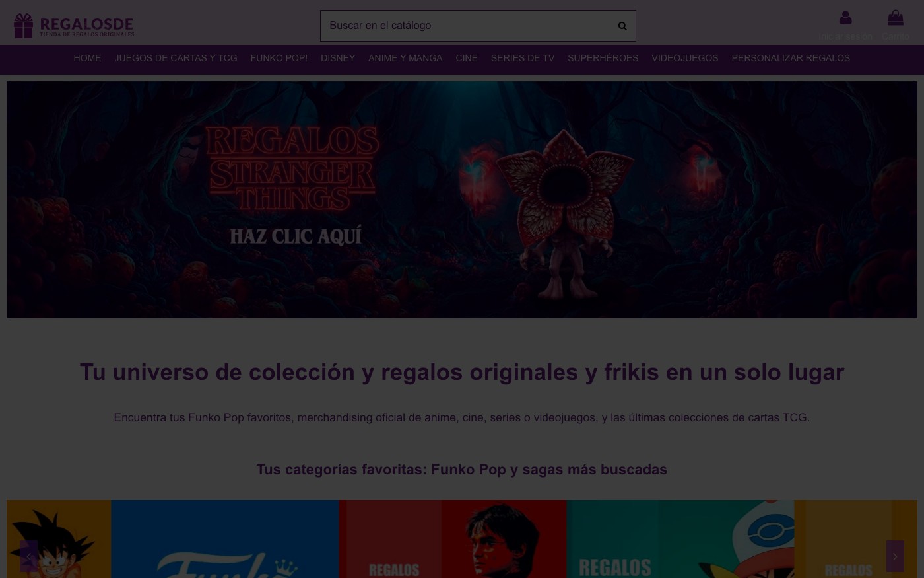The width and height of the screenshot is (924, 578).
Task: Click the Carrito link text
Action: point(896,36)
